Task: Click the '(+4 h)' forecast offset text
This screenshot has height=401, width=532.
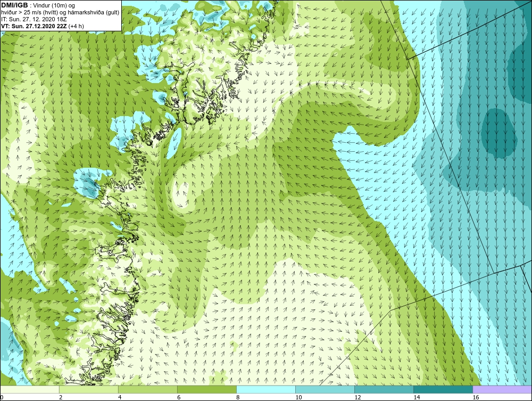Action: pos(76,26)
